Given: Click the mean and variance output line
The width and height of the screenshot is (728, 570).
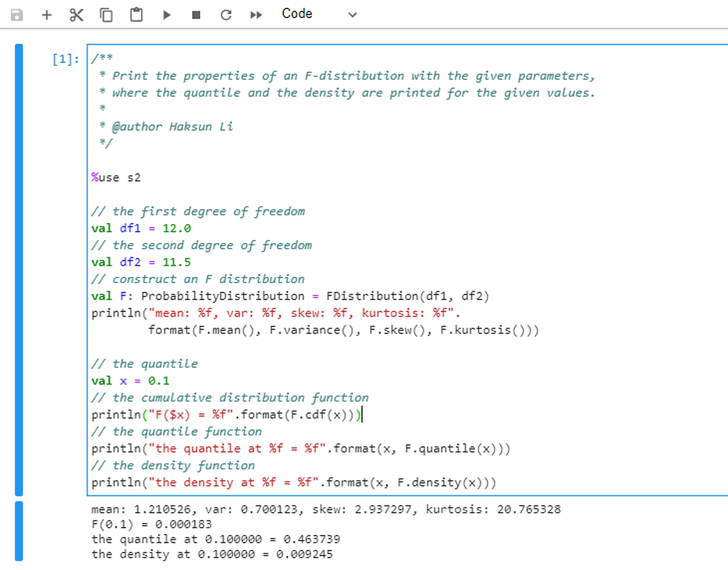Looking at the screenshot, I should [326, 509].
